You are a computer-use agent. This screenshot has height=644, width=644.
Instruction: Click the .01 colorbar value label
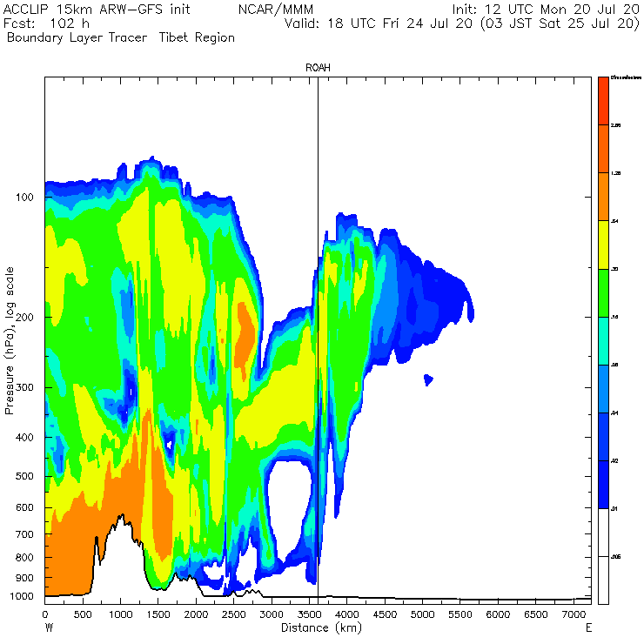tap(614, 509)
